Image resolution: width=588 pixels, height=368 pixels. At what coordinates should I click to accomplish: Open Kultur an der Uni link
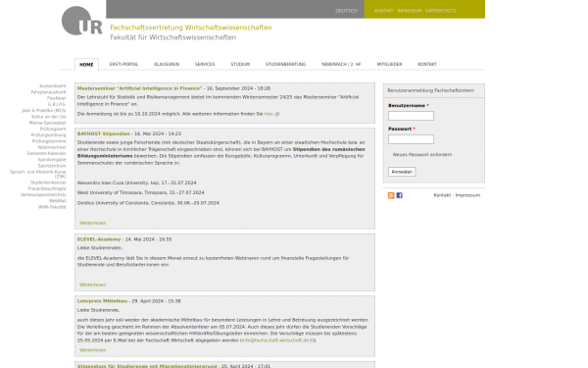[x=49, y=117]
